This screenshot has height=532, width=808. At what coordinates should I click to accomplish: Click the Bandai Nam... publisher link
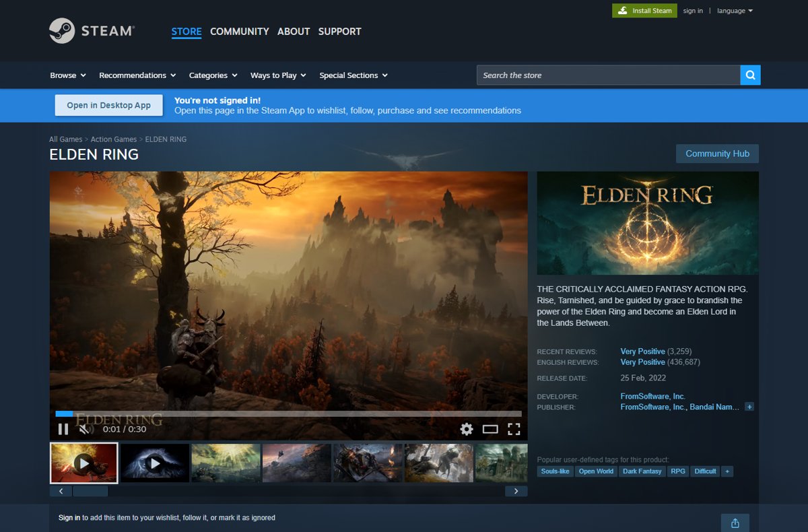pos(714,407)
